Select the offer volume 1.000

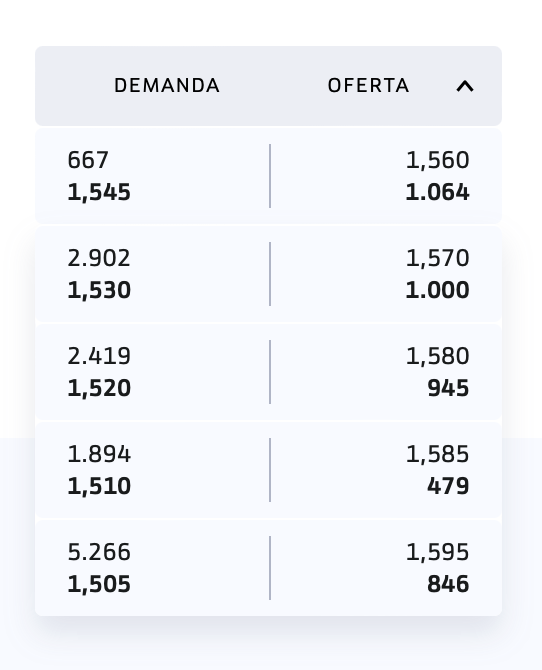coord(437,290)
